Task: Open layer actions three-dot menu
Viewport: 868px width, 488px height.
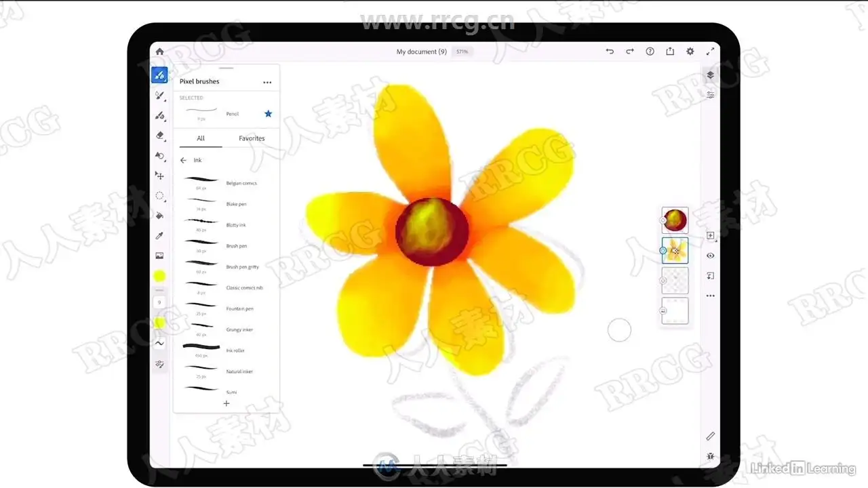Action: click(711, 296)
